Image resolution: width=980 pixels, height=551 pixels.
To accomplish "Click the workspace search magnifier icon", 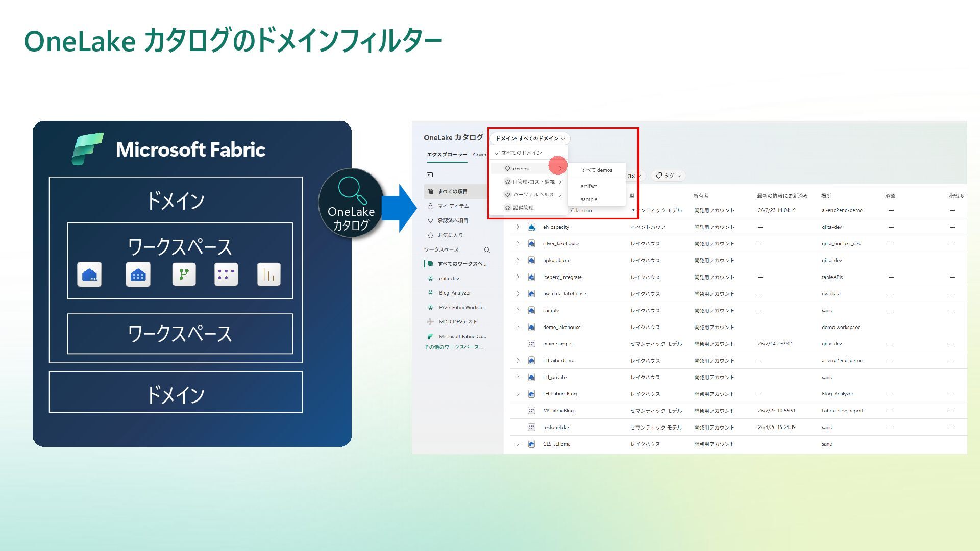I will [x=487, y=249].
